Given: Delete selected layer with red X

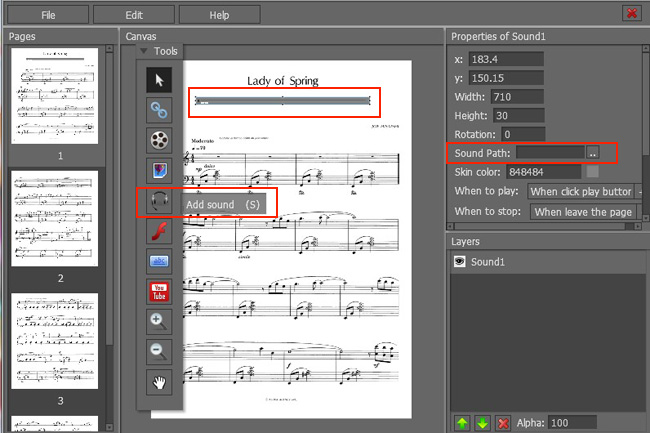Looking at the screenshot, I should coord(503,423).
